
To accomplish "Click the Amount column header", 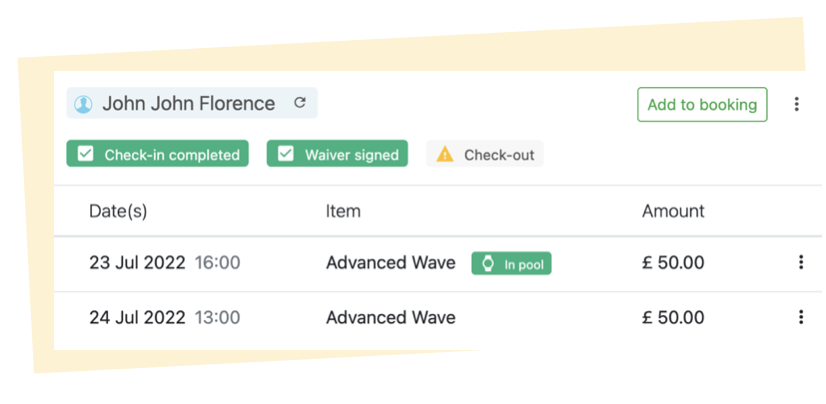I will coord(673,211).
